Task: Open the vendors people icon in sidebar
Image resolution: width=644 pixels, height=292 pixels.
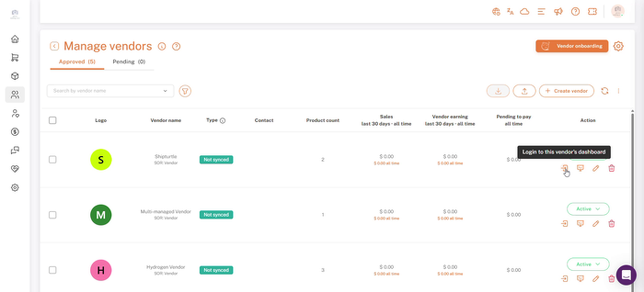Action: pos(15,95)
